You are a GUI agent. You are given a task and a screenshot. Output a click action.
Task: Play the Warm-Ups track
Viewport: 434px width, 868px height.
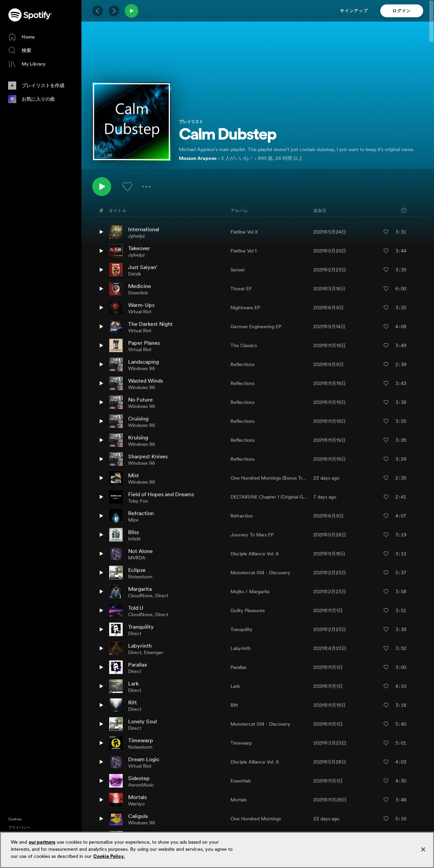[101, 308]
